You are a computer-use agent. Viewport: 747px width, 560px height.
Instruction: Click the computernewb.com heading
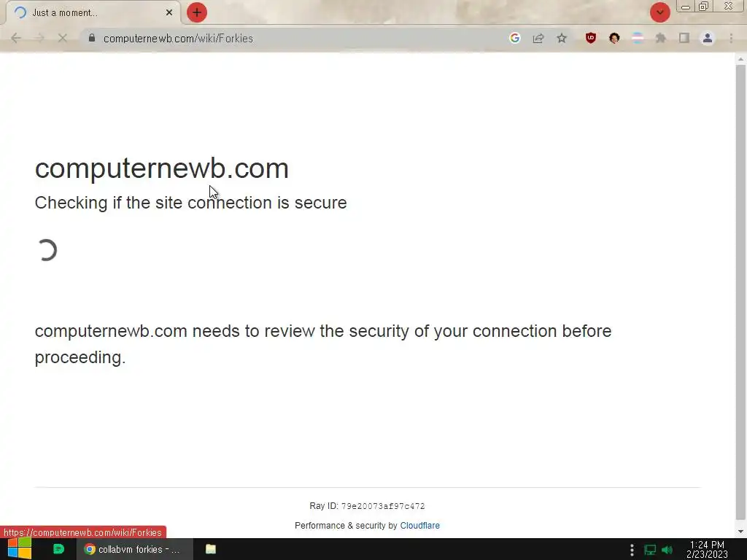162,168
